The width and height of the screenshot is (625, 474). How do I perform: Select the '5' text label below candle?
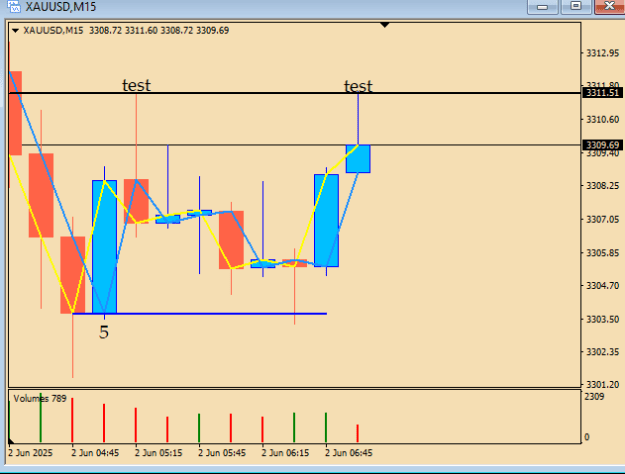pyautogui.click(x=104, y=332)
